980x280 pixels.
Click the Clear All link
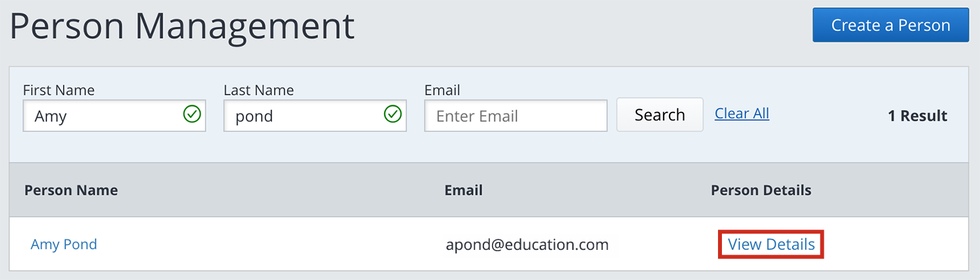[742, 114]
